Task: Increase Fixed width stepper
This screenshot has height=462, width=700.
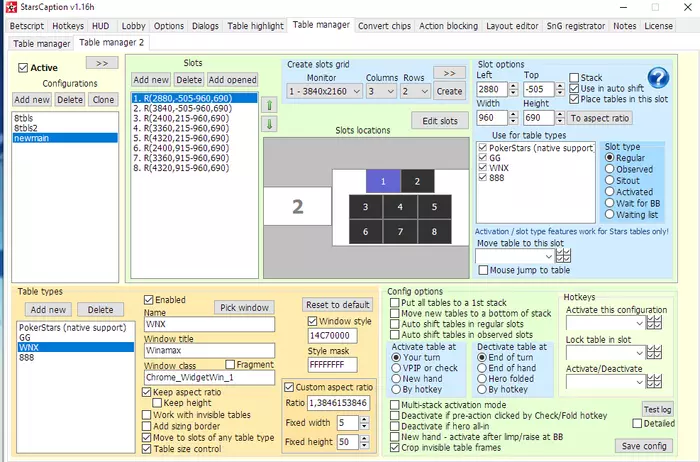Action: click(x=364, y=420)
